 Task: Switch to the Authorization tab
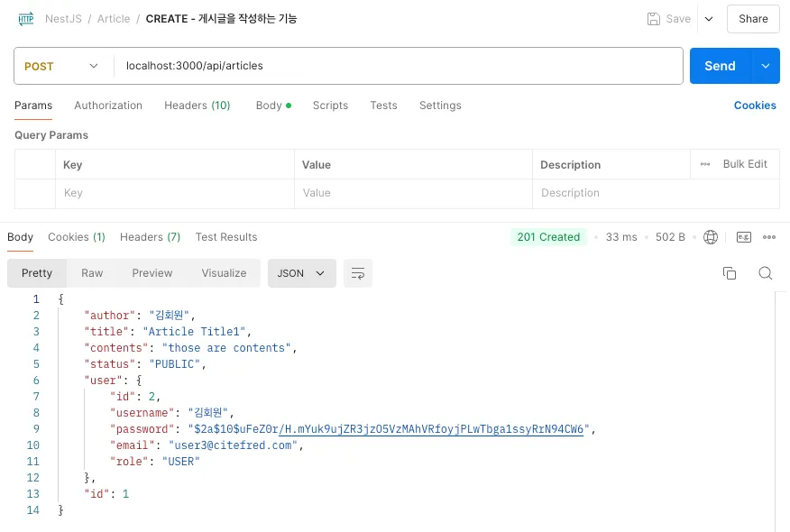tap(108, 105)
